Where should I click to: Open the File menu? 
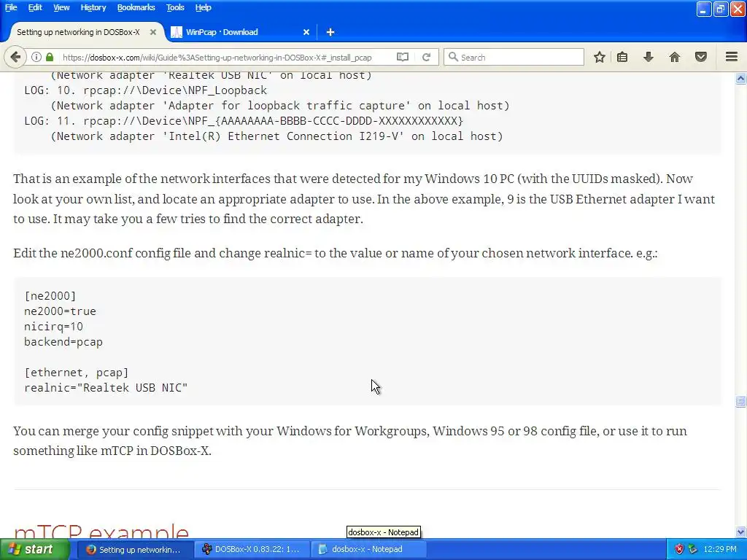[11, 7]
